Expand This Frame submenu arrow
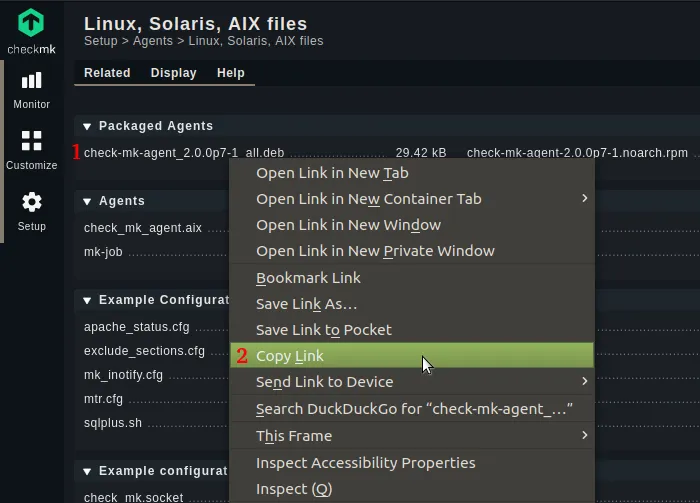700x503 pixels. point(584,435)
